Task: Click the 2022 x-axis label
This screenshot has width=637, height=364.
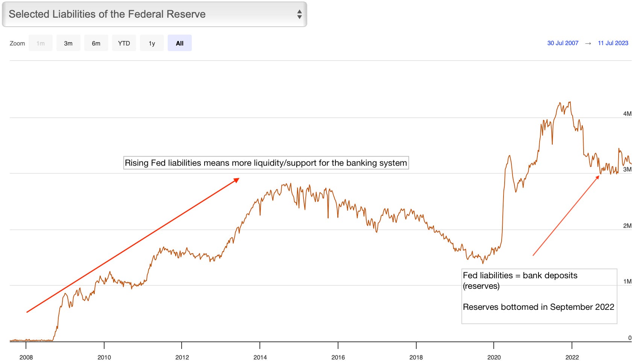Action: pyautogui.click(x=572, y=357)
